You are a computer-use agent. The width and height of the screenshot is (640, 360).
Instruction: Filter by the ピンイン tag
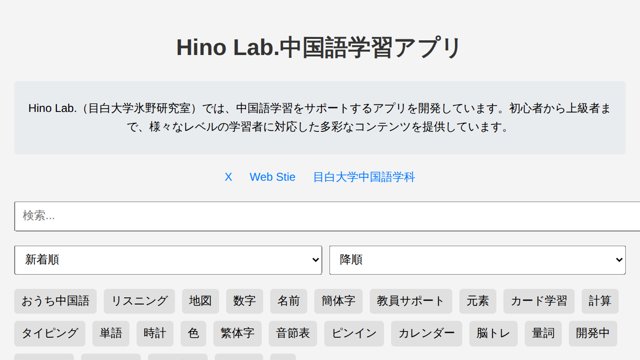(354, 333)
